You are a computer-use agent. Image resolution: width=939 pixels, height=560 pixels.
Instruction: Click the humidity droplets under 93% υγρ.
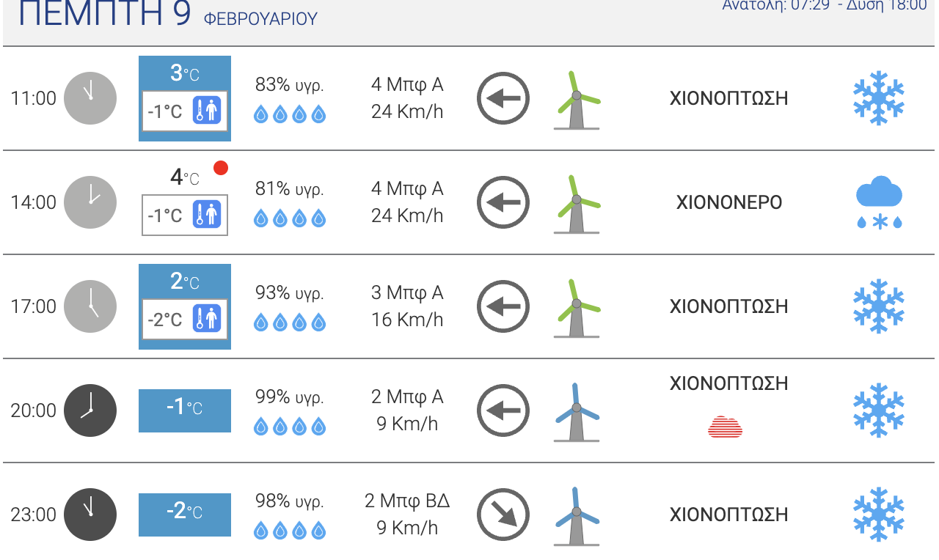290,322
